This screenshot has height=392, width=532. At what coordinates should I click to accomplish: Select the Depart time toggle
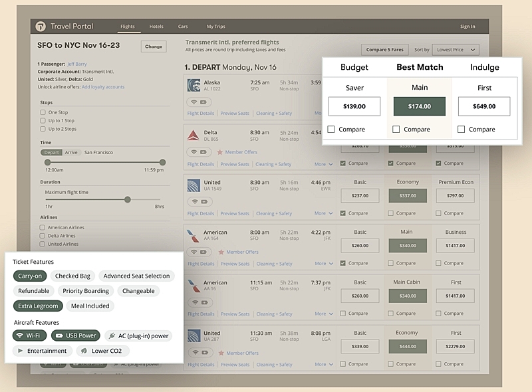pyautogui.click(x=52, y=153)
